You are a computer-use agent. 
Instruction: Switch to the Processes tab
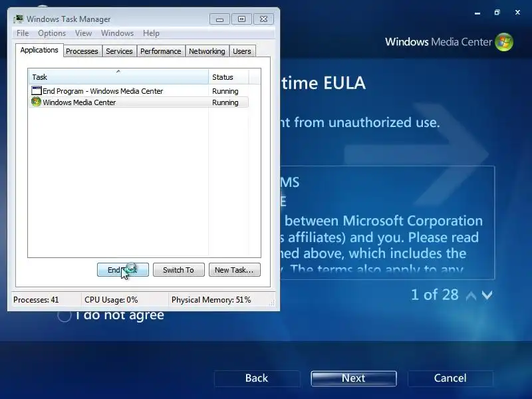pyautogui.click(x=82, y=51)
